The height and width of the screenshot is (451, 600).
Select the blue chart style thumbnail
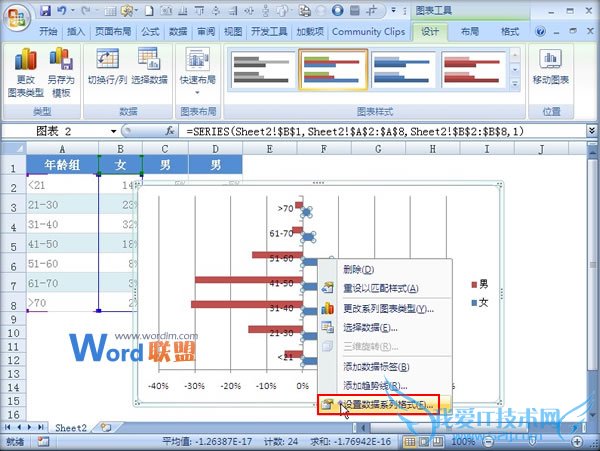pos(402,69)
